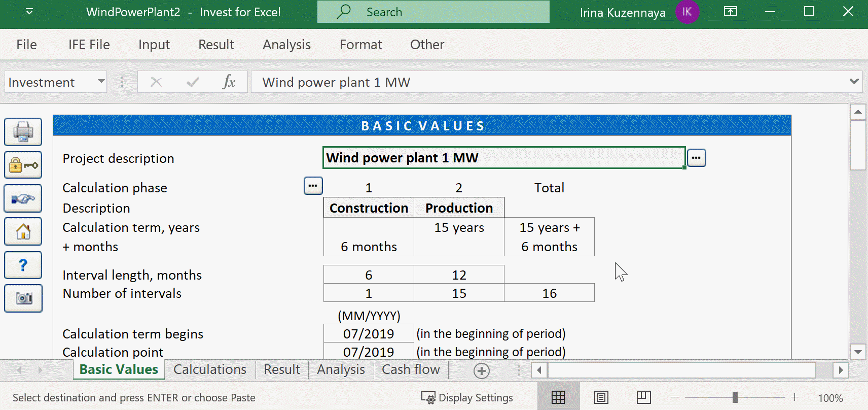Click next sheet navigation arrow
Image resolution: width=868 pixels, height=410 pixels.
point(40,370)
